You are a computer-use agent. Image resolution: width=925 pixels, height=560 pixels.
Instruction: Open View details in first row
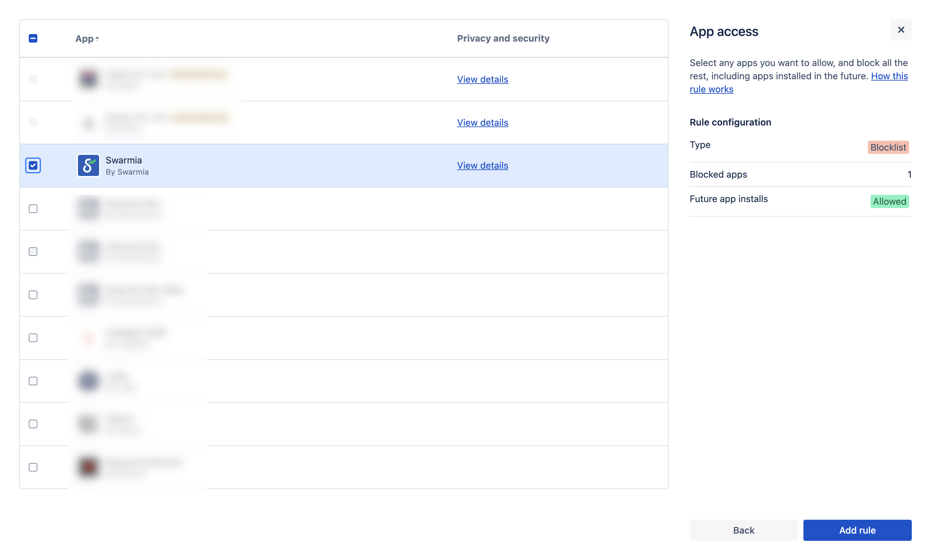[482, 79]
